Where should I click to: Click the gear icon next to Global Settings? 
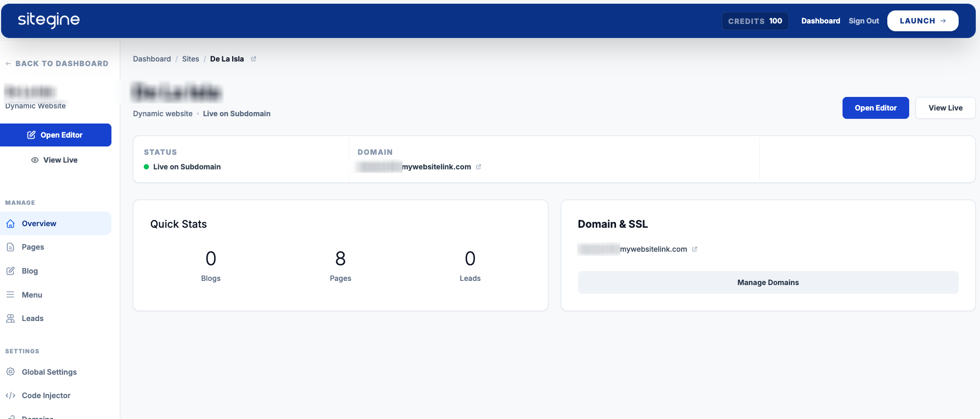tap(10, 372)
